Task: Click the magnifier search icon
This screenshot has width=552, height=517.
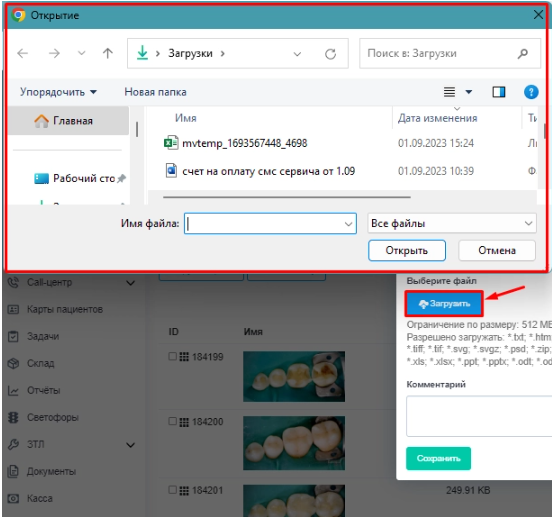Action: click(523, 53)
